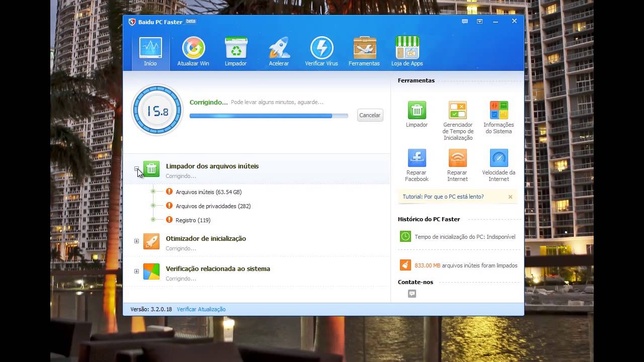644x362 pixels.
Task: Open Gerenciador de Tempo de Inicialização tool
Action: coord(458,121)
